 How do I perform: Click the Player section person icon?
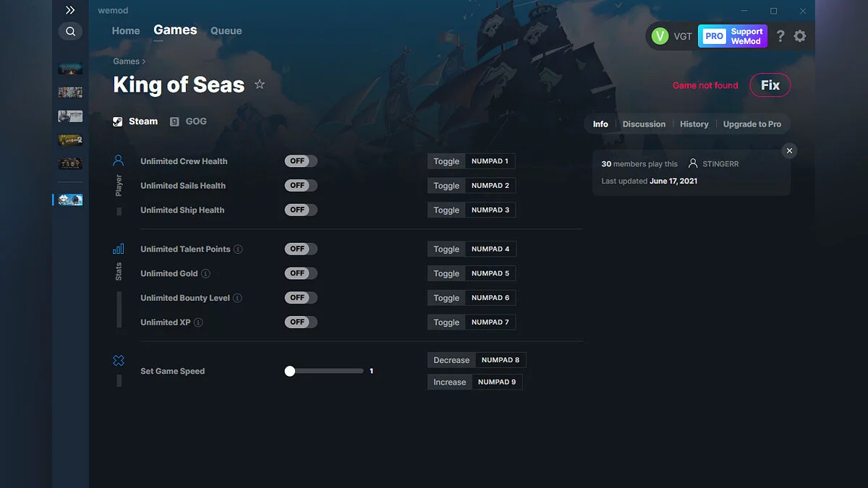pos(118,160)
